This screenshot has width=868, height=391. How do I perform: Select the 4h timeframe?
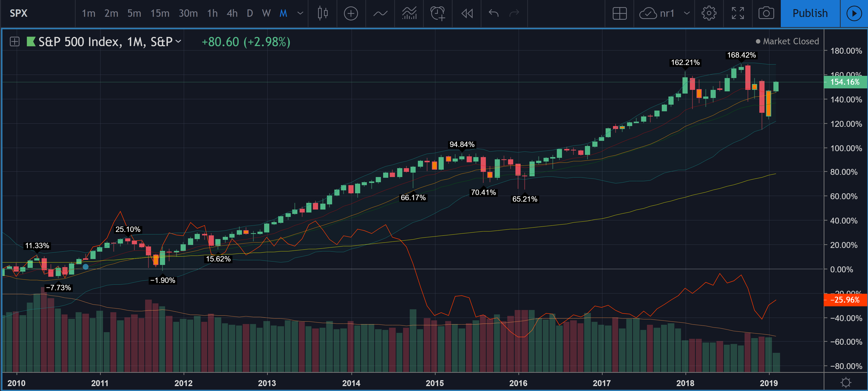232,14
